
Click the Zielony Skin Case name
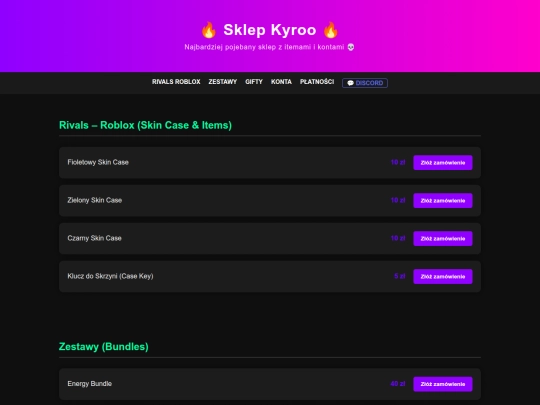tap(95, 200)
